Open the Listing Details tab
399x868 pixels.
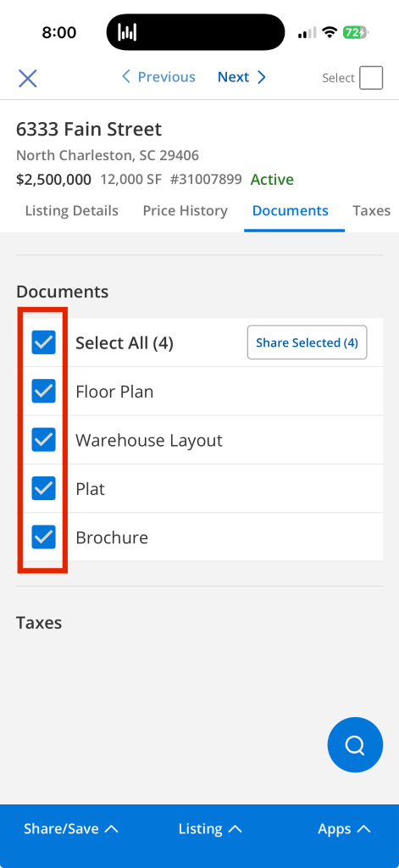pyautogui.click(x=71, y=211)
